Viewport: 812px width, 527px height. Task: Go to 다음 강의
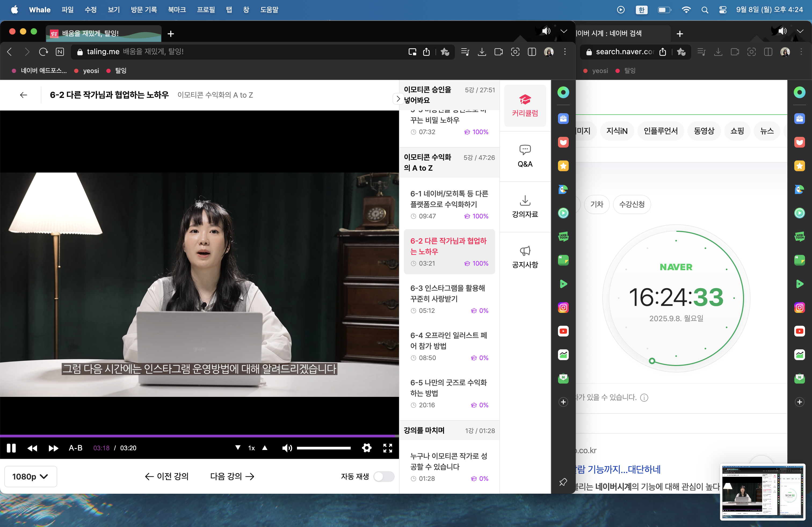point(232,476)
